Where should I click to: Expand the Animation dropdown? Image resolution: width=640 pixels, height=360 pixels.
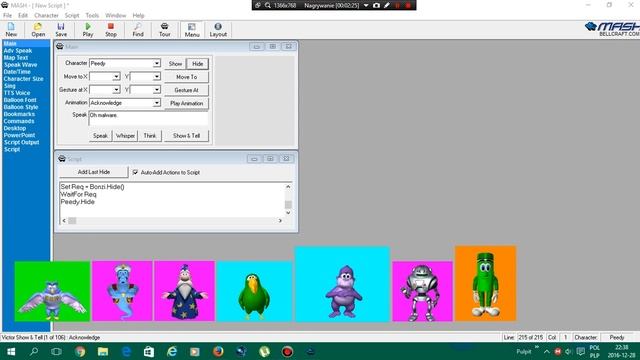tap(157, 103)
